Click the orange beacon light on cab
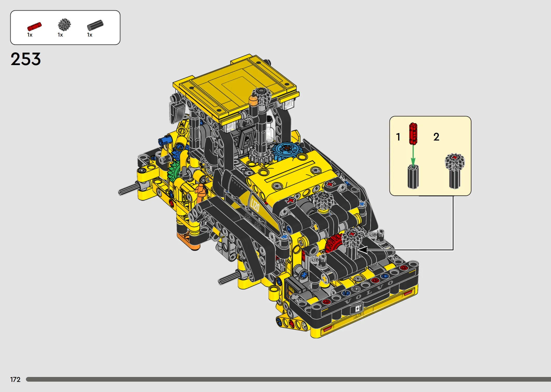Viewport: 551px width, 392px height. (x=253, y=100)
